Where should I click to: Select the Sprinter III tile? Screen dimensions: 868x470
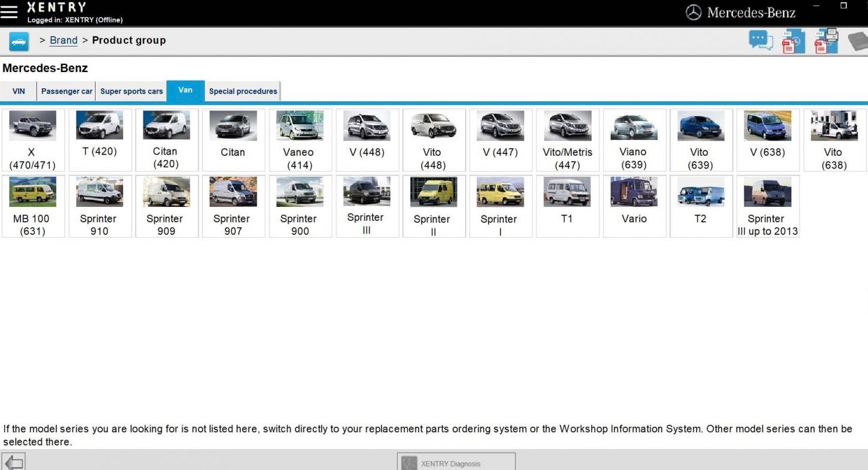pyautogui.click(x=367, y=206)
